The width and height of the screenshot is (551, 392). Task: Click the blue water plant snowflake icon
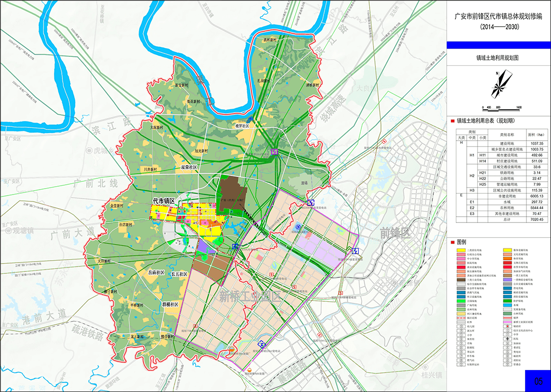click(x=298, y=227)
